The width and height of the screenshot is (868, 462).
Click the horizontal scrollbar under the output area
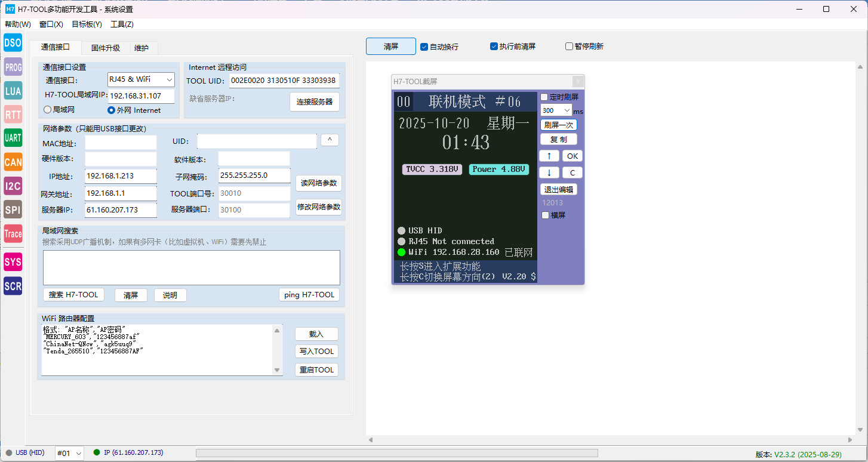(612, 440)
